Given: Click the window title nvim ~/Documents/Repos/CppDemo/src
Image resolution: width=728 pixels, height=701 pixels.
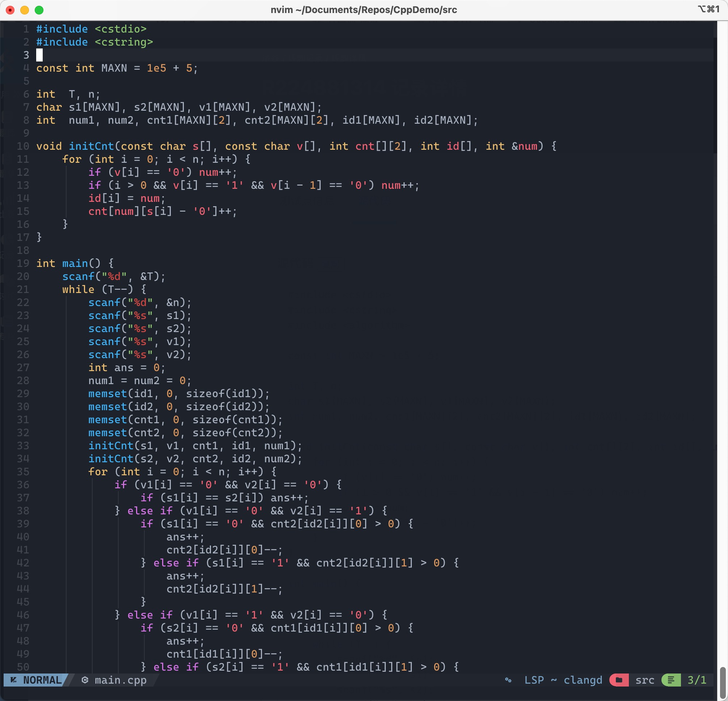Looking at the screenshot, I should pos(364,10).
